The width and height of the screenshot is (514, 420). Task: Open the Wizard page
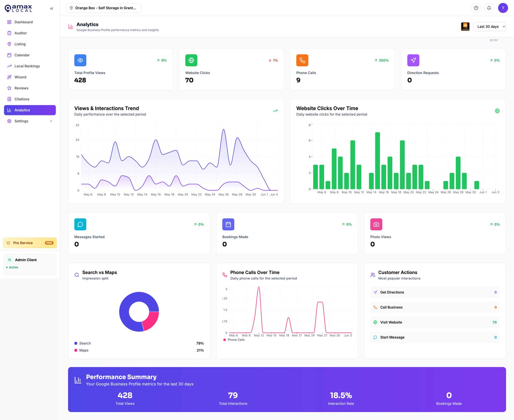30,77
